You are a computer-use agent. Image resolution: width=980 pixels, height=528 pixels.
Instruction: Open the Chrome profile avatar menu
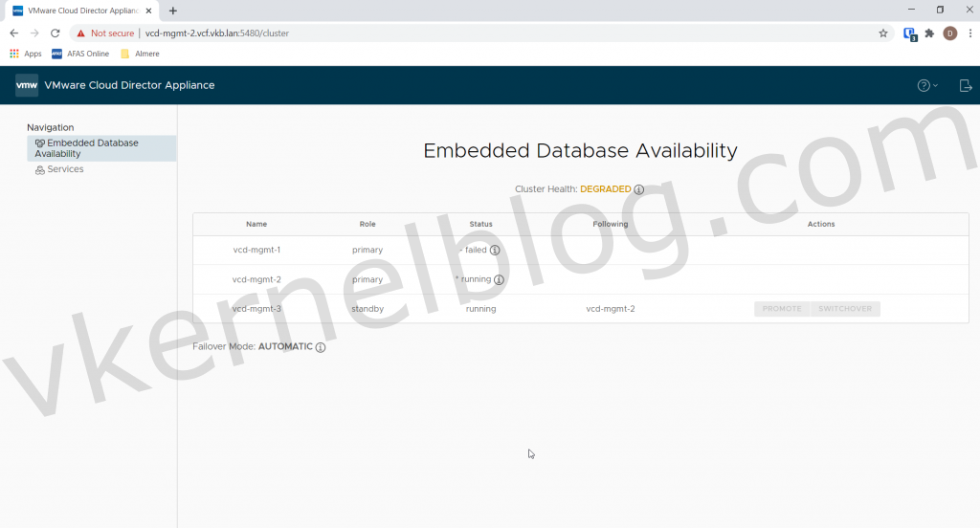[949, 33]
